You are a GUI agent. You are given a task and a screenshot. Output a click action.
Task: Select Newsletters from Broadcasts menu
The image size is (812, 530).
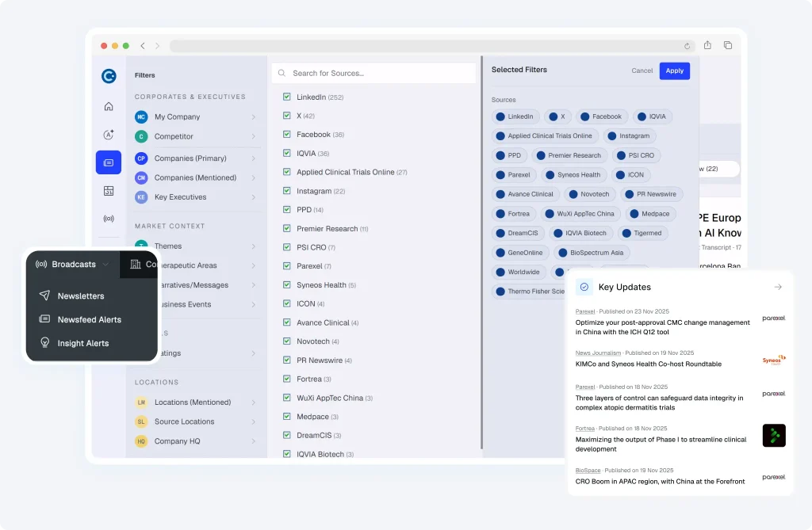[x=81, y=296]
